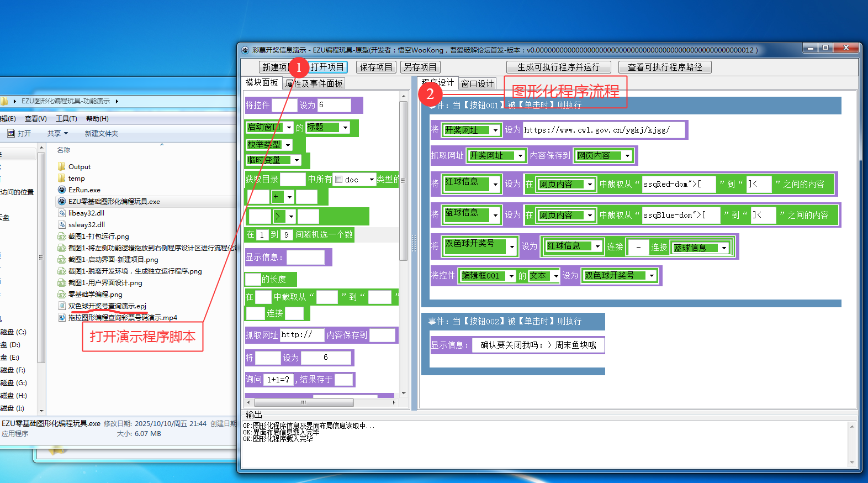Screen dimensions: 868x483
Task: Click the 事件 按钮002 header block
Action: click(513, 321)
